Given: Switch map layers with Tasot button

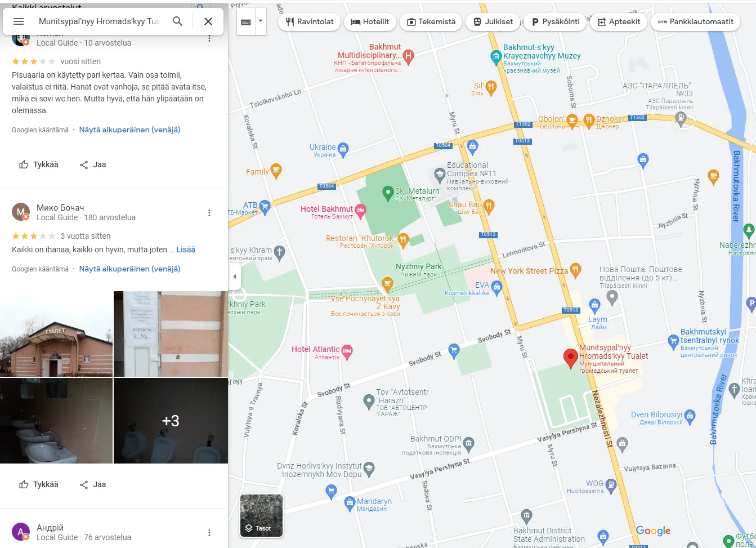Looking at the screenshot, I should (x=262, y=516).
